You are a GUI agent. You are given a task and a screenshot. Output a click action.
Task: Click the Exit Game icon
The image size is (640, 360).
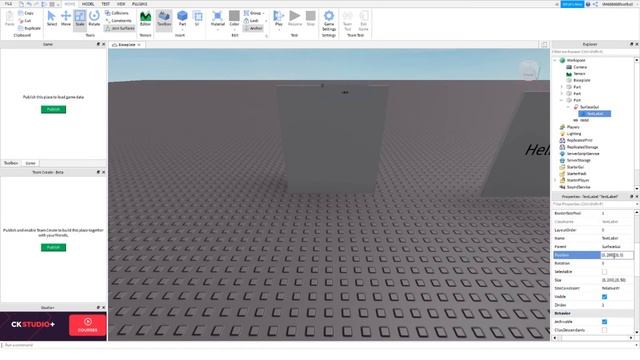pos(363,20)
